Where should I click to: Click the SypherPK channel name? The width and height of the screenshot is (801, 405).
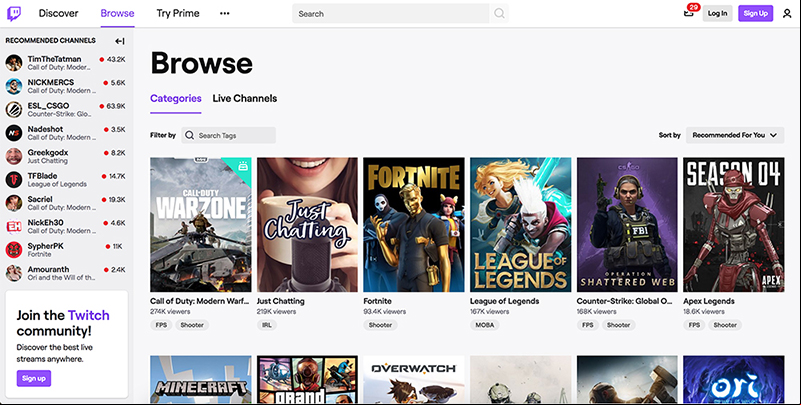coord(45,246)
